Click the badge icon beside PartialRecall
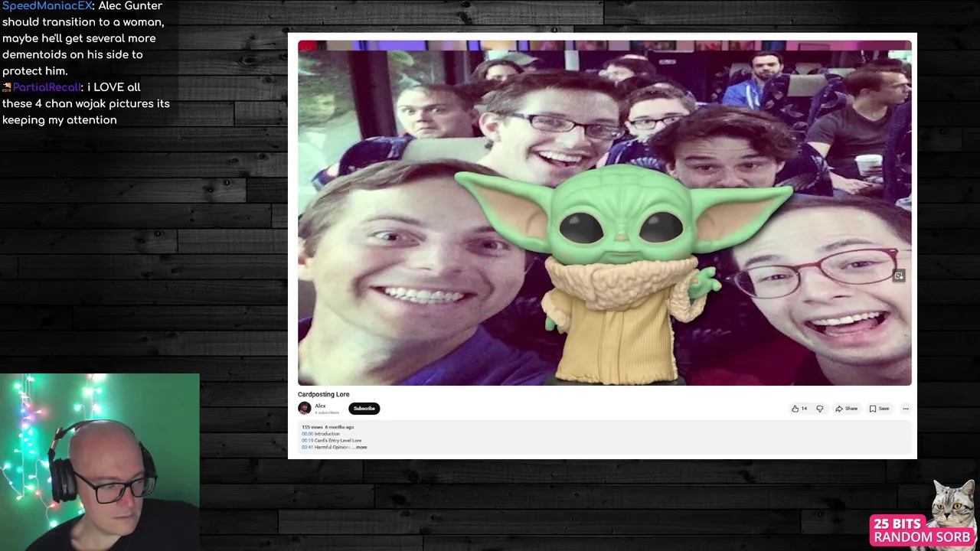 (x=6, y=88)
